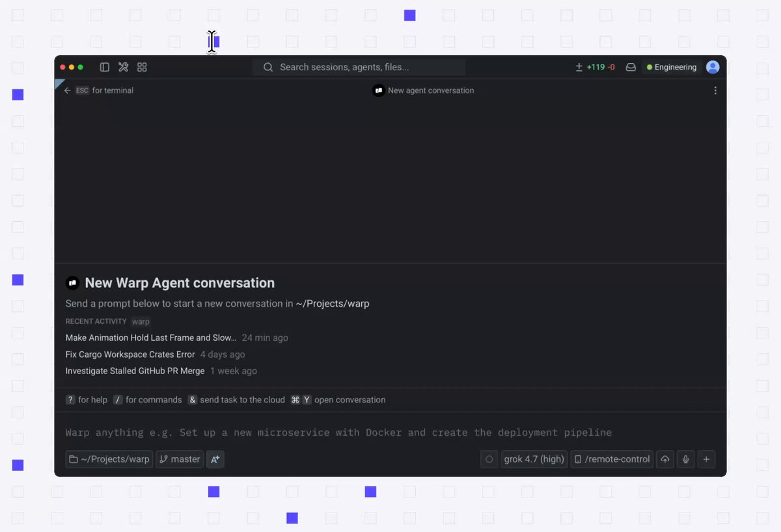
Task: Open the tools wrench icon
Action: (x=123, y=67)
